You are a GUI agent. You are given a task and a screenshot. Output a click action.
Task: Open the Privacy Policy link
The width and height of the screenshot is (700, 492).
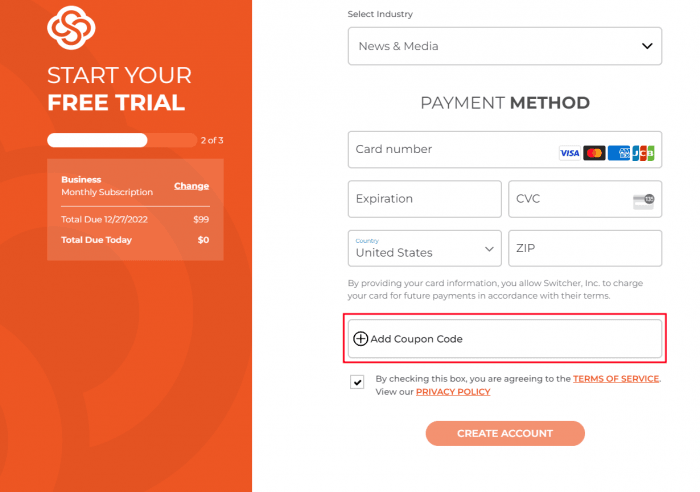(x=453, y=392)
